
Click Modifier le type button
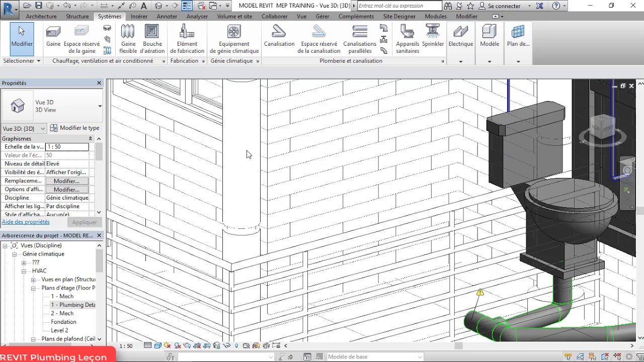pyautogui.click(x=74, y=128)
